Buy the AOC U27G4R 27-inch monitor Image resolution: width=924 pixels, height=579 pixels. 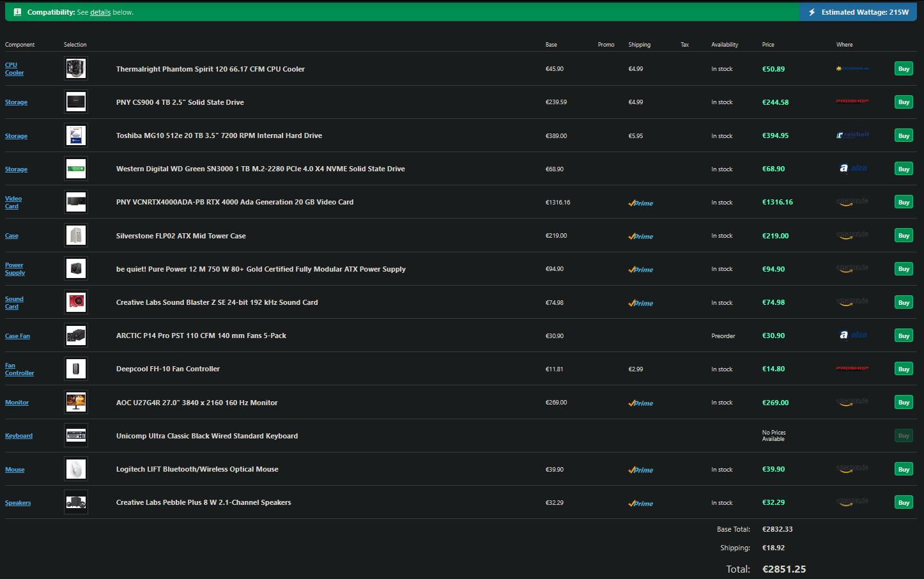point(904,402)
